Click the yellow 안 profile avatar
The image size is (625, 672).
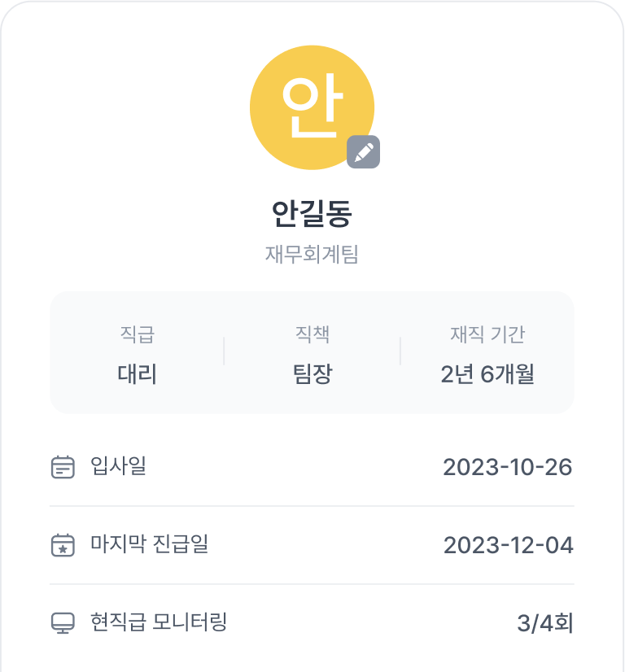(312, 107)
